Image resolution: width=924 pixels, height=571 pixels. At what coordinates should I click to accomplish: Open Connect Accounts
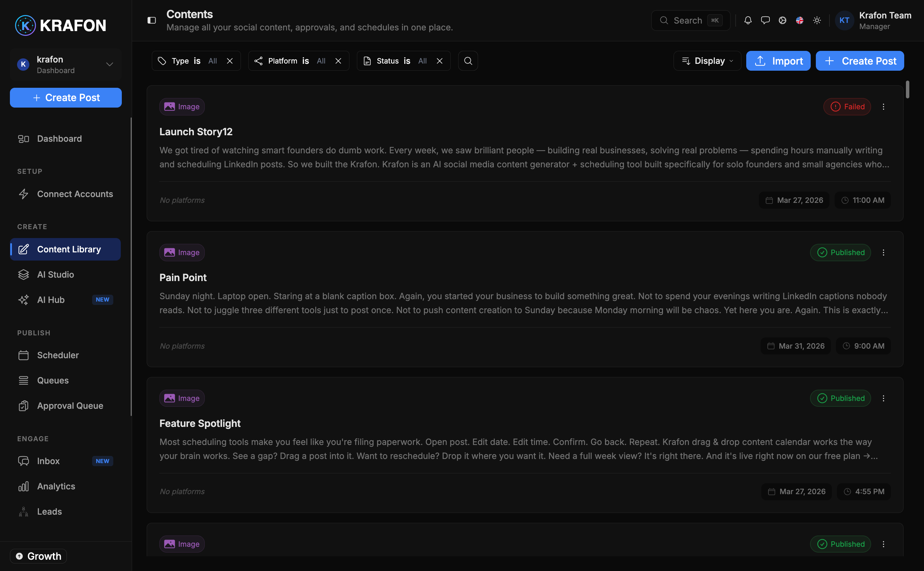(65, 194)
